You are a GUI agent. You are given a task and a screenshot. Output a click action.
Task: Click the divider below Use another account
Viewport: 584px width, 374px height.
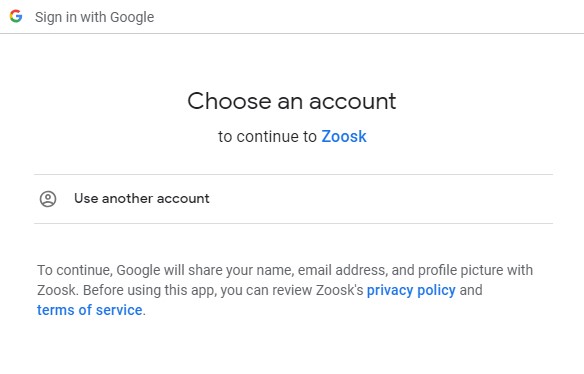point(293,224)
